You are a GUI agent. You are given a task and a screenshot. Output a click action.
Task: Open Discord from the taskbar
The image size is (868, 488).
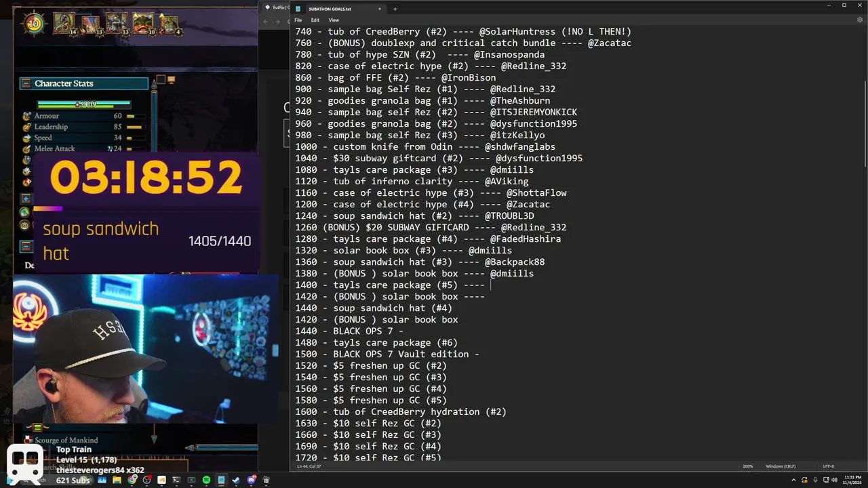(x=252, y=480)
